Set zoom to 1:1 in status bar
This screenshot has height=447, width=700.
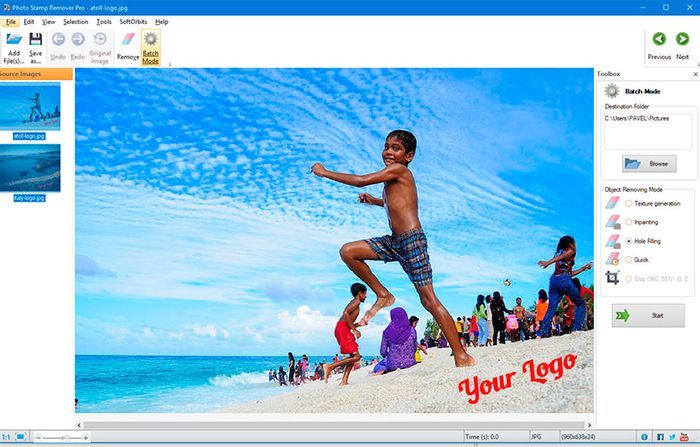point(6,437)
